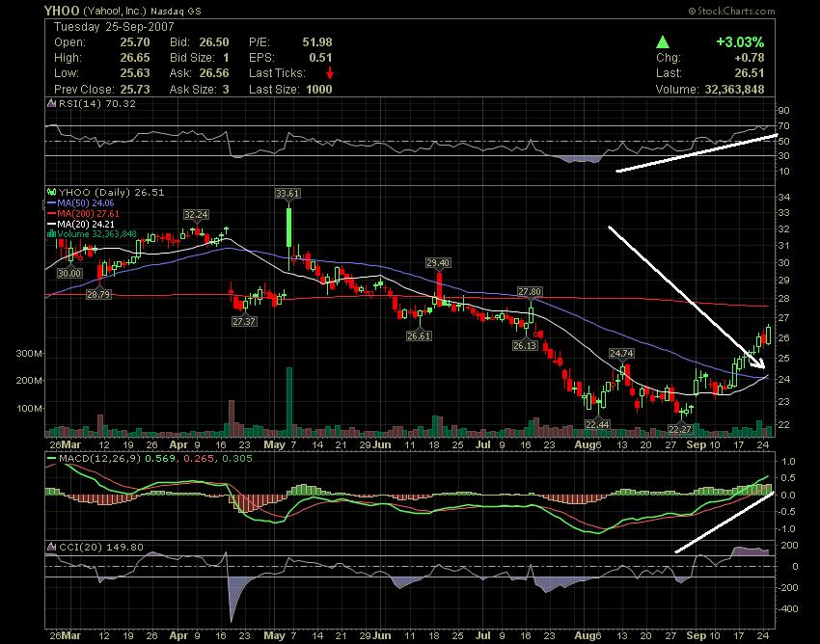This screenshot has width=820, height=644.
Task: Click the 28.79 low marker
Action: [98, 294]
